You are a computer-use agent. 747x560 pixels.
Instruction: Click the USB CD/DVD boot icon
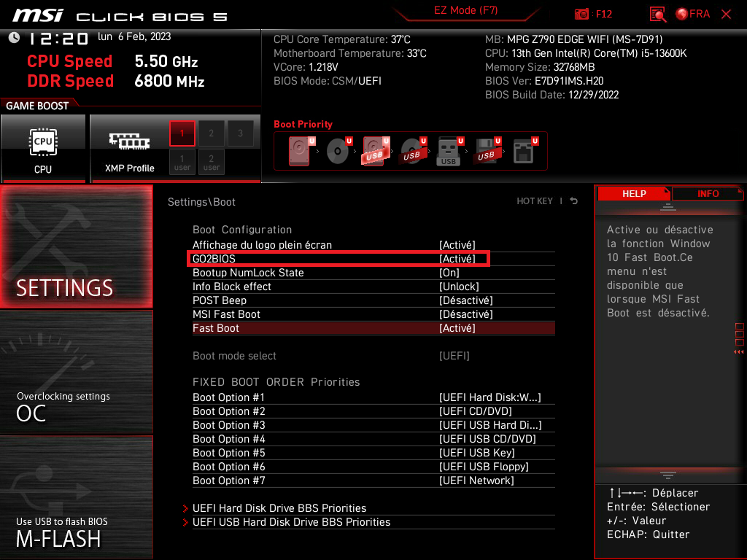[413, 151]
